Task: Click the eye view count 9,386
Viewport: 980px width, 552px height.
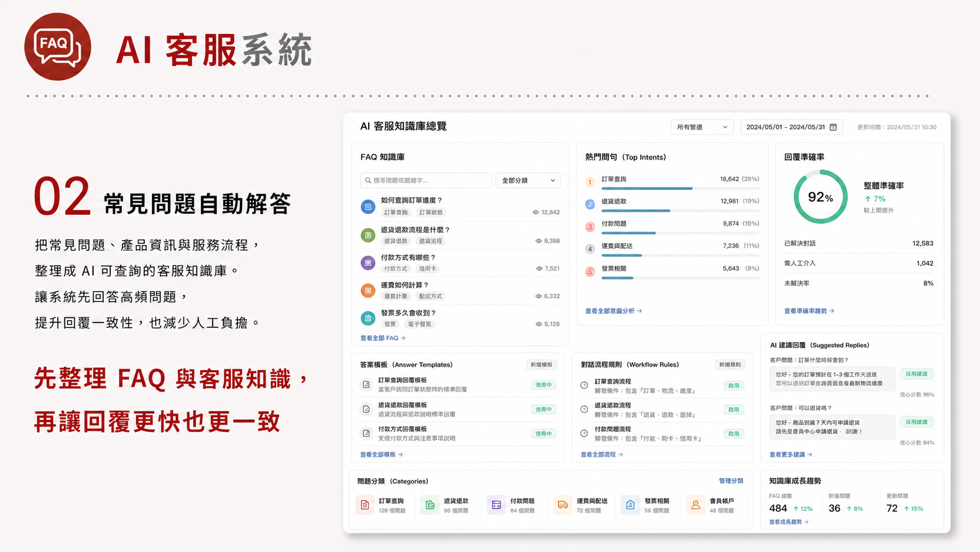Action: [x=547, y=241]
